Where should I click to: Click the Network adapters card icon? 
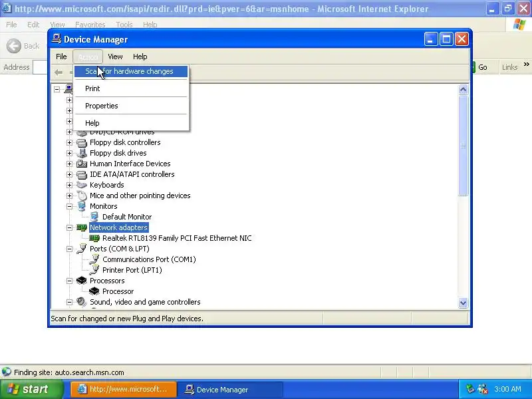click(82, 227)
